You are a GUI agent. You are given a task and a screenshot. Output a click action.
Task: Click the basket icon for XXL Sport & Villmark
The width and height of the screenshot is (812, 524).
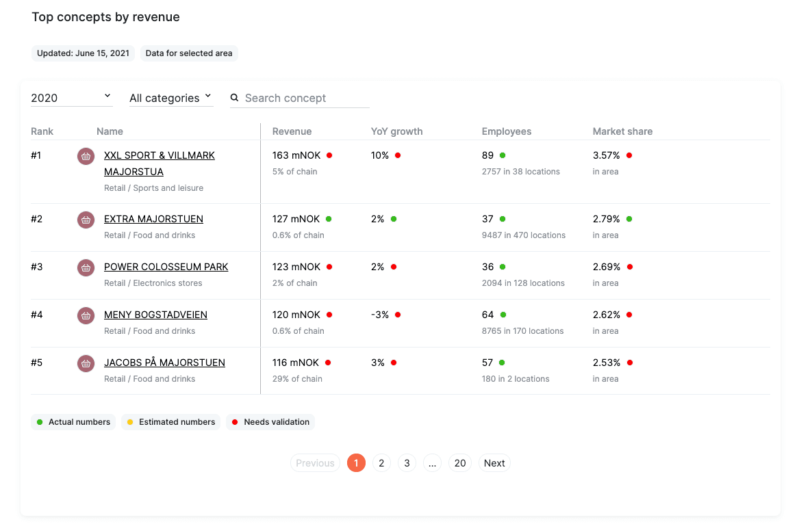click(x=86, y=156)
